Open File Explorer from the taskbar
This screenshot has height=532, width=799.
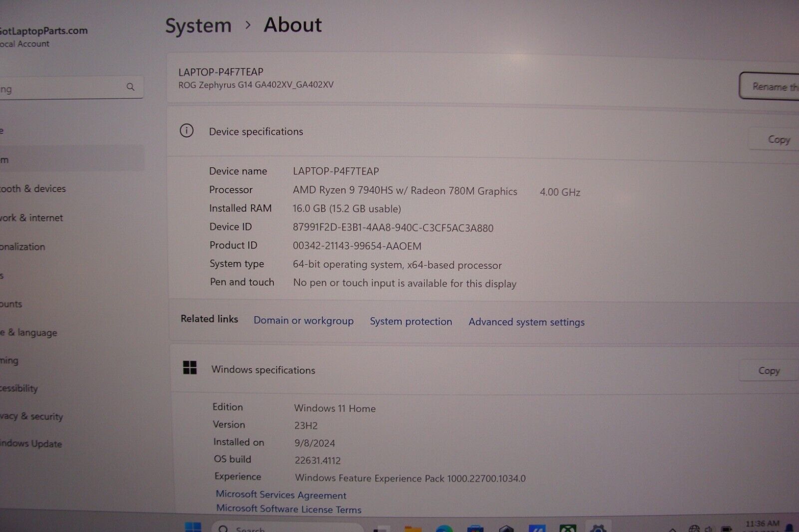coord(413,528)
